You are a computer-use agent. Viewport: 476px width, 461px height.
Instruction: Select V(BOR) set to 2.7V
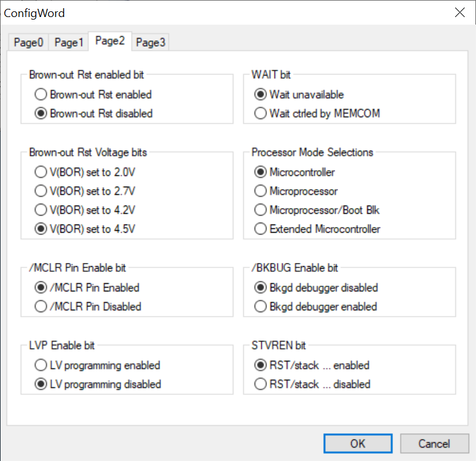85,191
